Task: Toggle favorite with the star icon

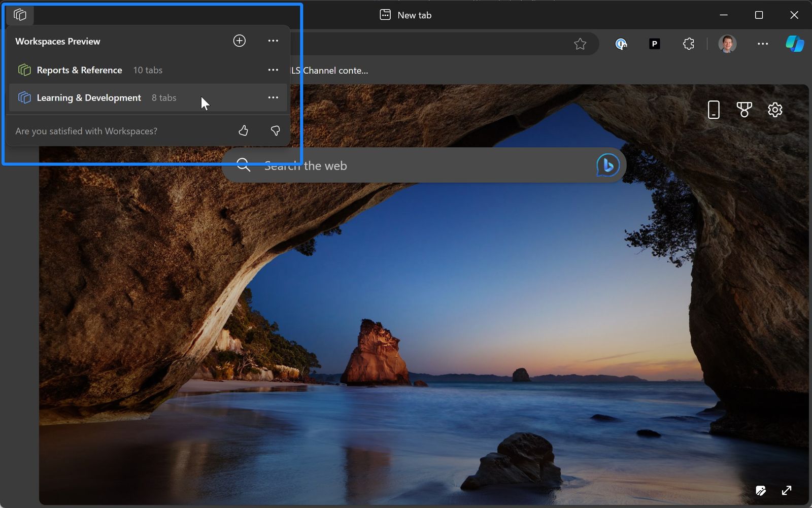Action: [580, 44]
